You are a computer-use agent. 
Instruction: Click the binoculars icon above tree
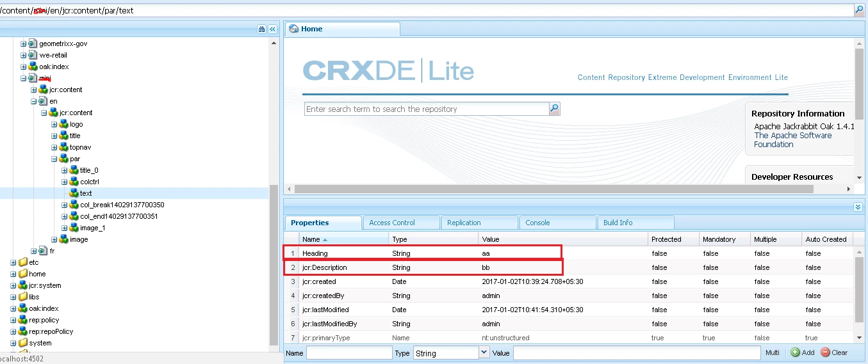pyautogui.click(x=261, y=29)
